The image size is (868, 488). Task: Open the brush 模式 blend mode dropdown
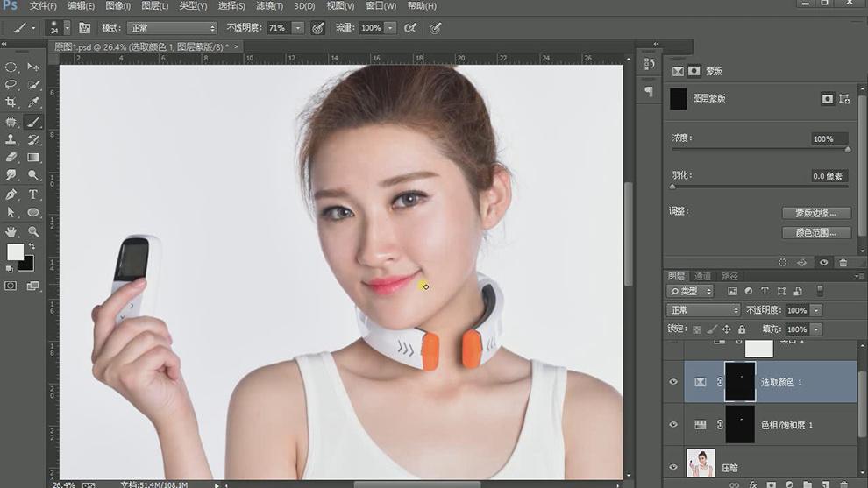172,28
